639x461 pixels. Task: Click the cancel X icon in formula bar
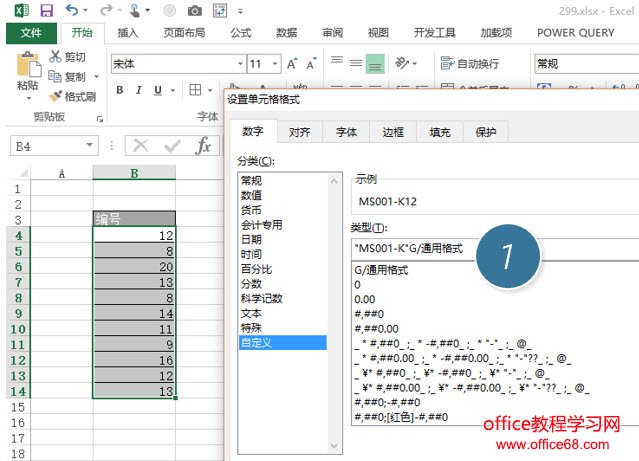[x=141, y=146]
